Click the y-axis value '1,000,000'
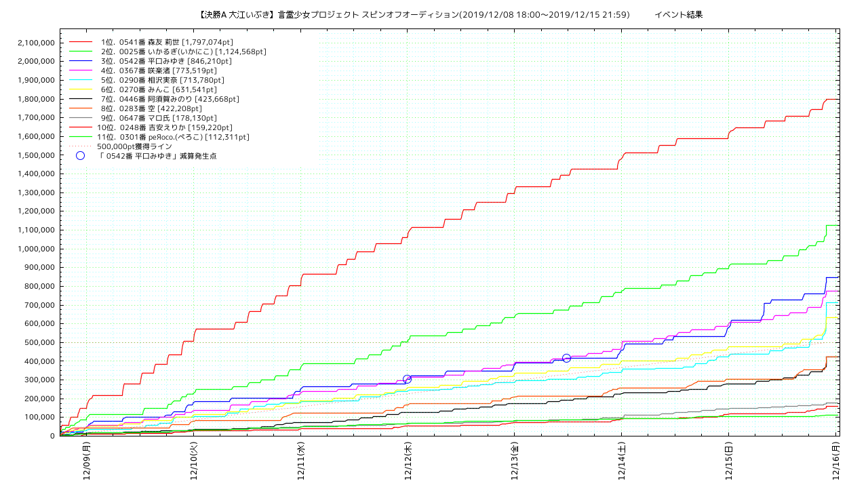The height and width of the screenshot is (488, 868). click(35, 249)
